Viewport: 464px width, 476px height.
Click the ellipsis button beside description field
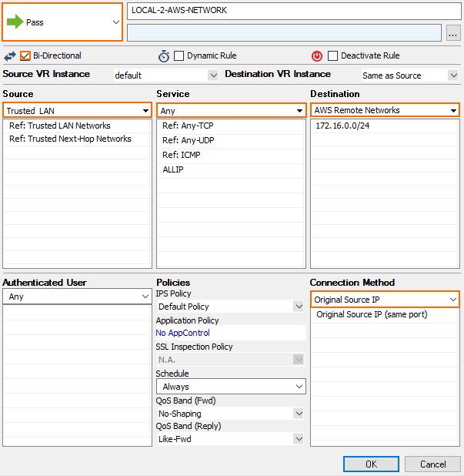point(452,32)
